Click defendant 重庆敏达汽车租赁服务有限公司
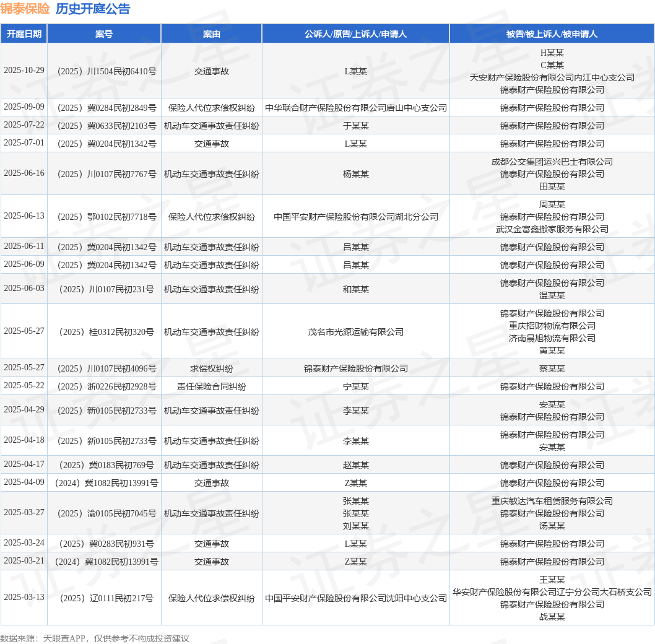The width and height of the screenshot is (655, 644). tap(552, 501)
